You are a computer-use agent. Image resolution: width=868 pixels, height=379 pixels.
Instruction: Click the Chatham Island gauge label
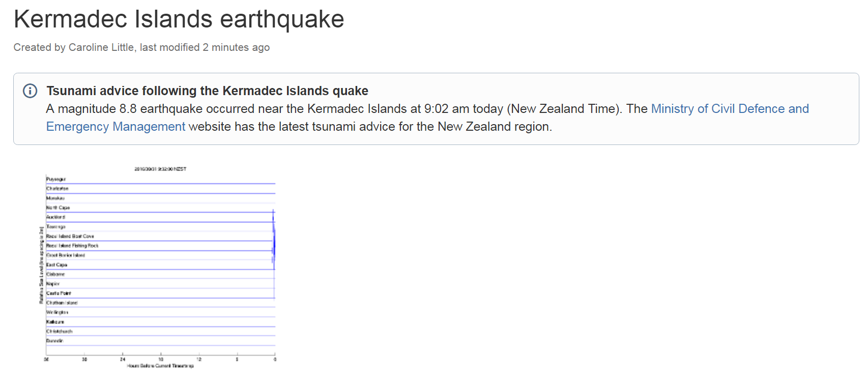click(x=62, y=303)
